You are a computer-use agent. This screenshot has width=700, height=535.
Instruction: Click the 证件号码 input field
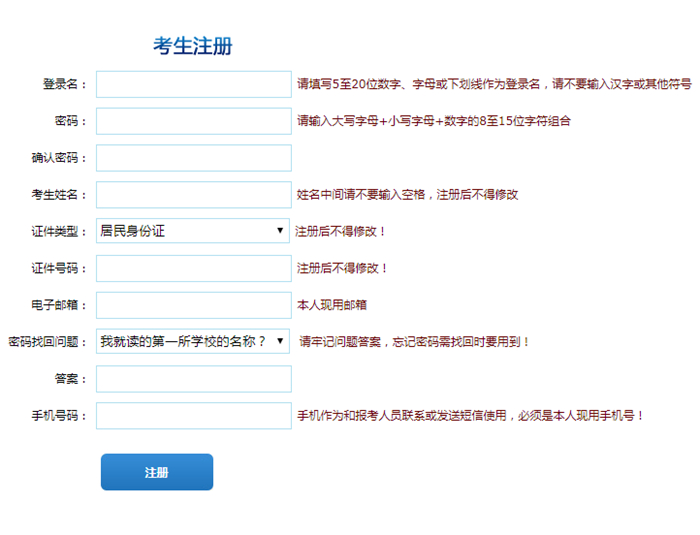(194, 268)
